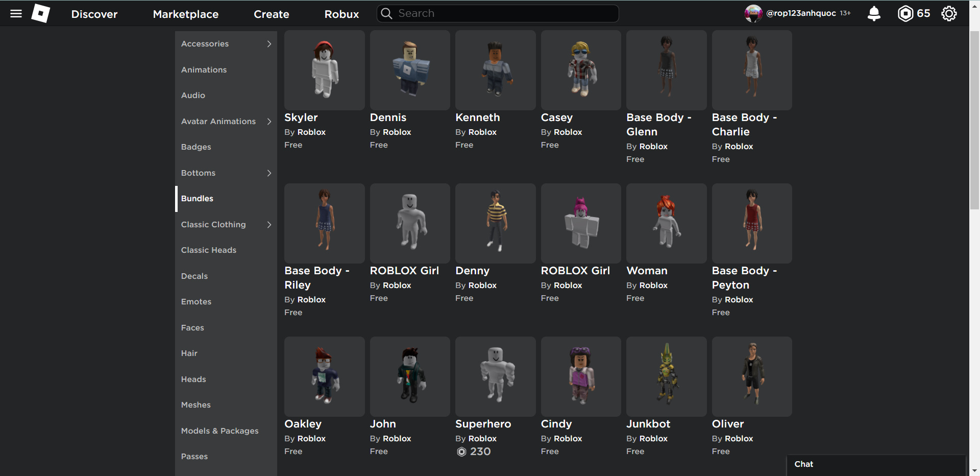Open the Base Body - Peyton thumbnail

[x=752, y=223]
